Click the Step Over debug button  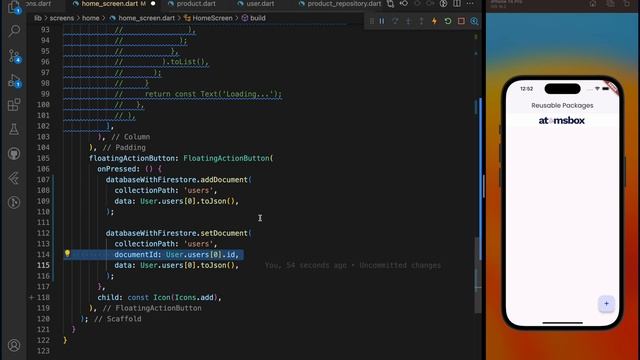point(395,21)
